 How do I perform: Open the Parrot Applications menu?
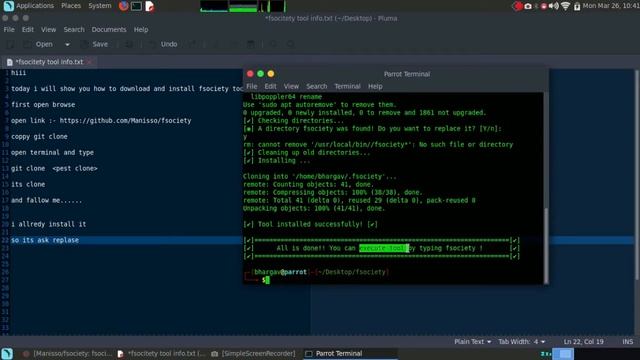point(29,6)
